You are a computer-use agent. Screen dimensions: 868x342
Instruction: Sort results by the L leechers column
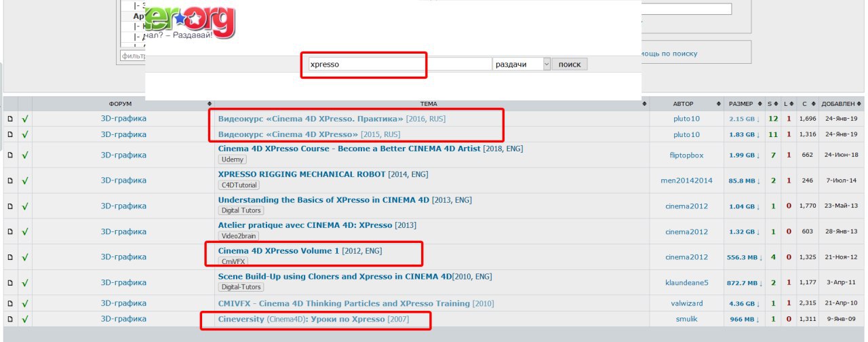pos(789,104)
